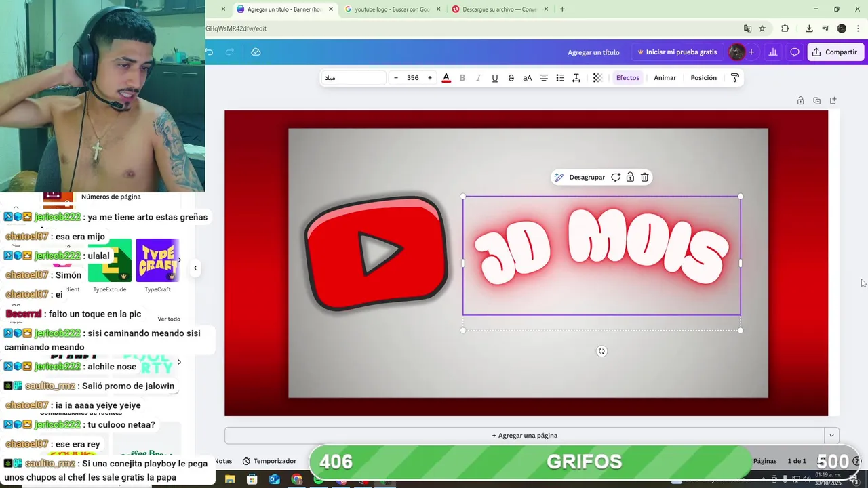This screenshot has width=868, height=488.
Task: Open the analytics chart icon
Action: click(x=773, y=52)
